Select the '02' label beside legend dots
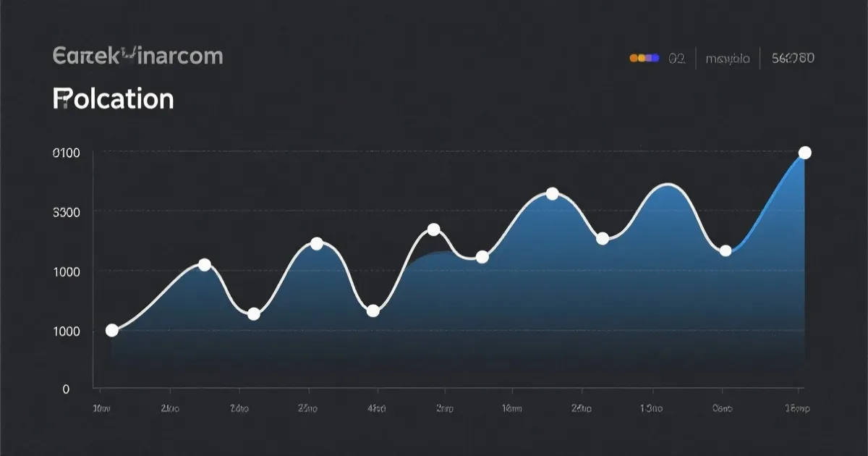The width and height of the screenshot is (868, 456). tap(676, 59)
